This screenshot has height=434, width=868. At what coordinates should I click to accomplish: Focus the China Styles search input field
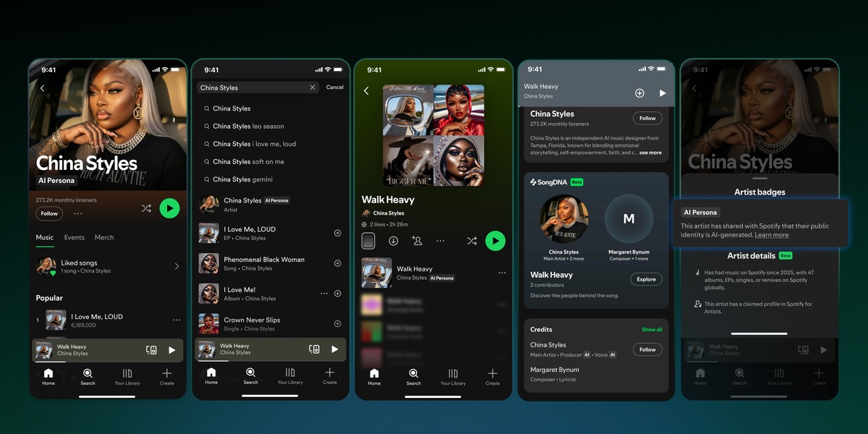pyautogui.click(x=258, y=88)
